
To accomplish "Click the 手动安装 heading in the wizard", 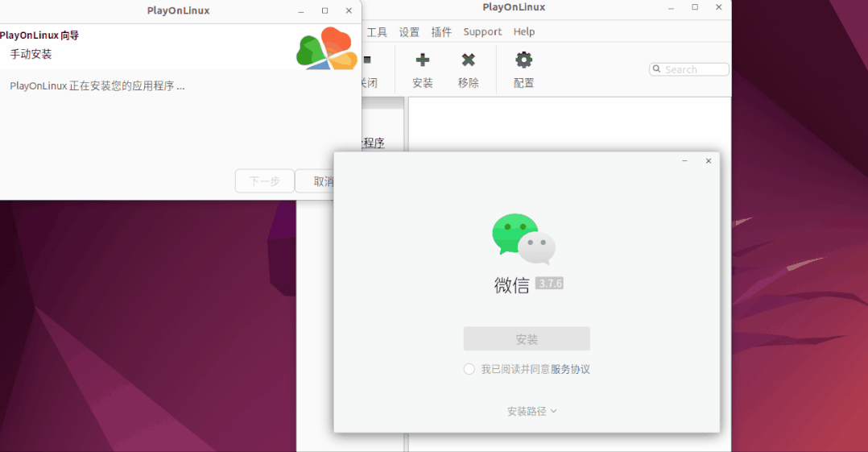I will pos(31,54).
